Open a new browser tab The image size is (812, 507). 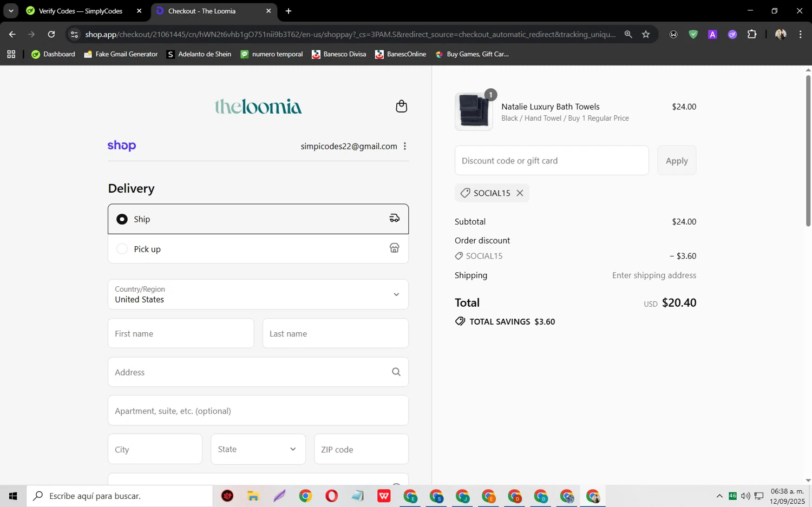point(289,11)
